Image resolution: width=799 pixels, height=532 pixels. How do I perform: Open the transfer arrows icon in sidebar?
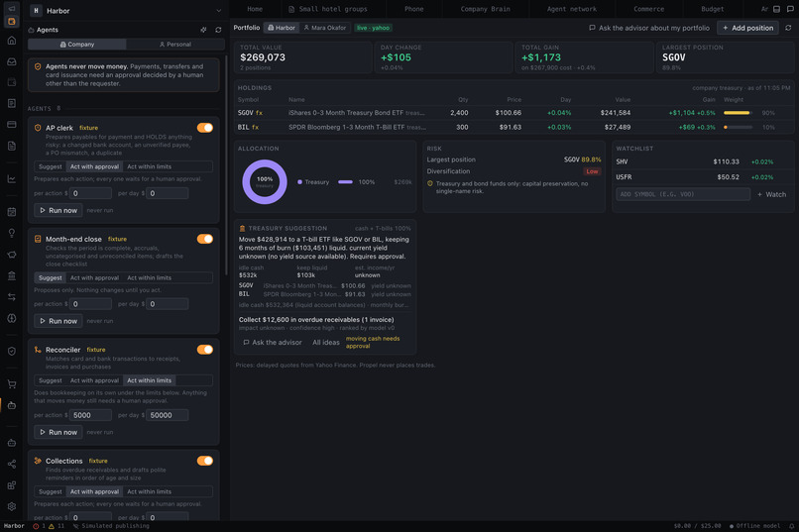click(x=12, y=297)
